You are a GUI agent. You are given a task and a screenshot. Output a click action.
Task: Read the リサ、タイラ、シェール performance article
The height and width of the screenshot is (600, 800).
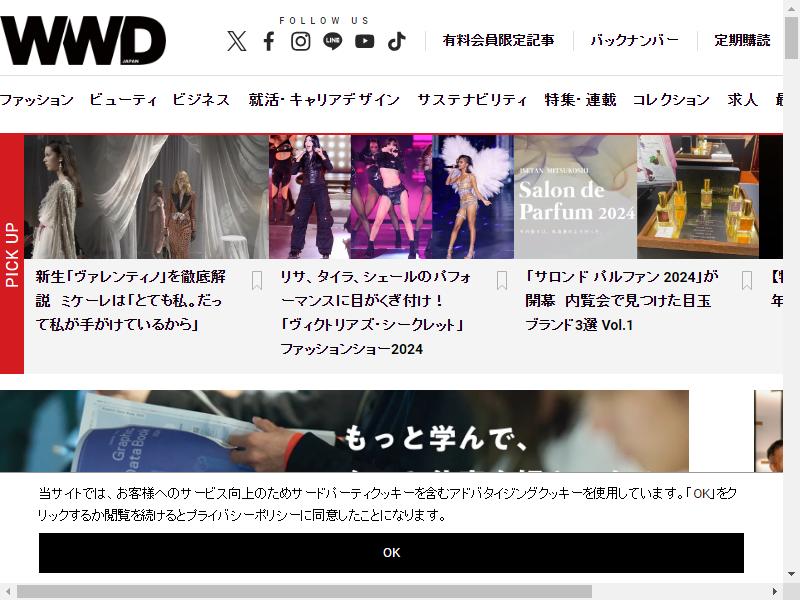376,313
